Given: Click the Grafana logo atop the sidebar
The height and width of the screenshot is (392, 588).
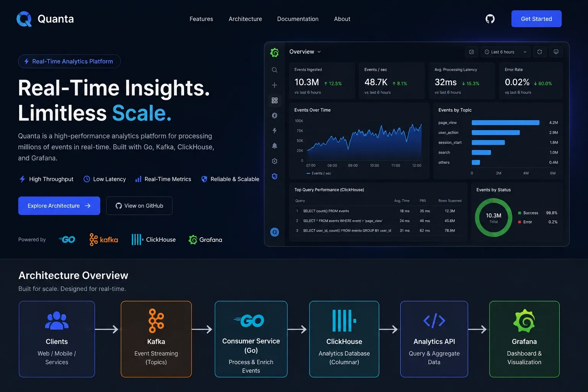Looking at the screenshot, I should click(274, 52).
